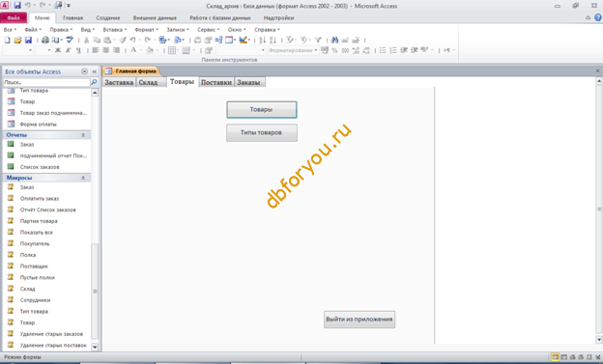
Task: Click the fill color bucket button
Action: 150,50
